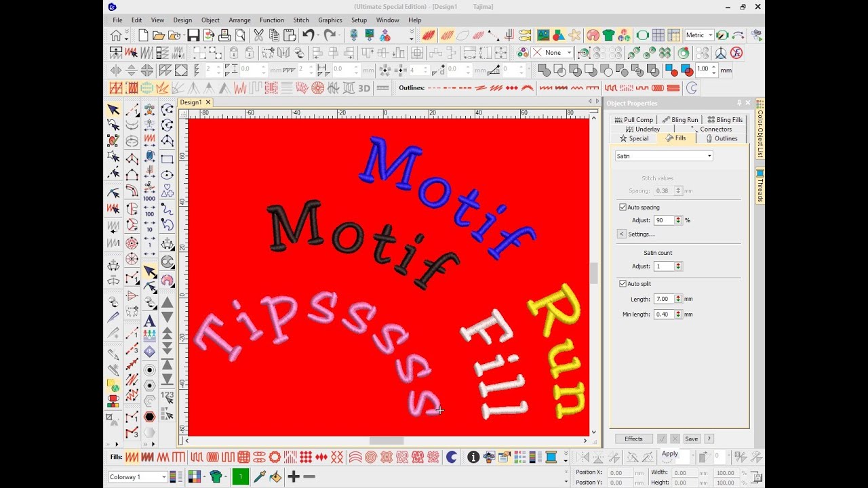Open the Metric units dropdown
This screenshot has height=488, width=868.
pos(699,35)
